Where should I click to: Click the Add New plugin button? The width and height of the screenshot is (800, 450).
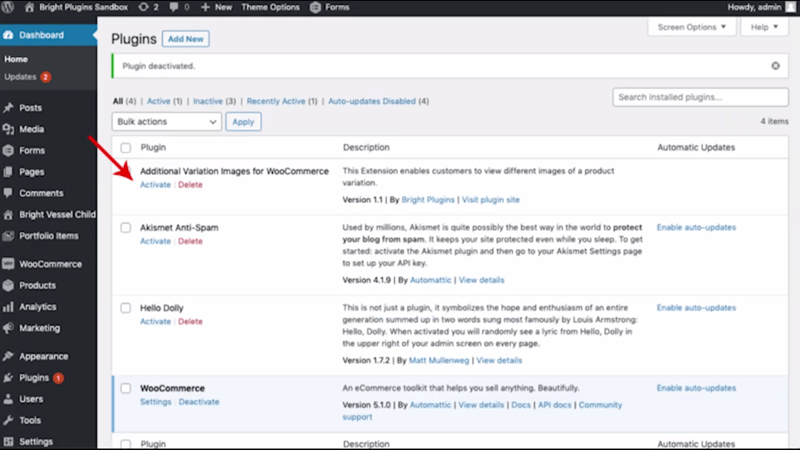186,39
